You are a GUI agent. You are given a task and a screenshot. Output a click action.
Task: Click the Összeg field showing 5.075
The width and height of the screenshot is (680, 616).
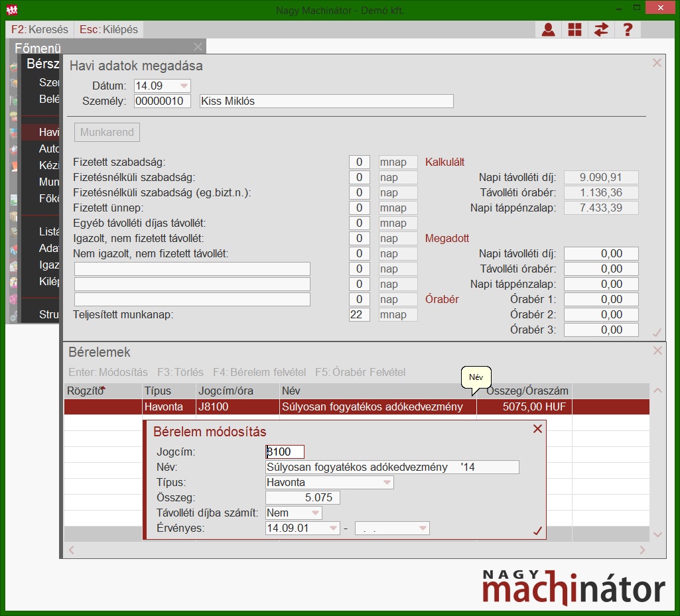[303, 497]
